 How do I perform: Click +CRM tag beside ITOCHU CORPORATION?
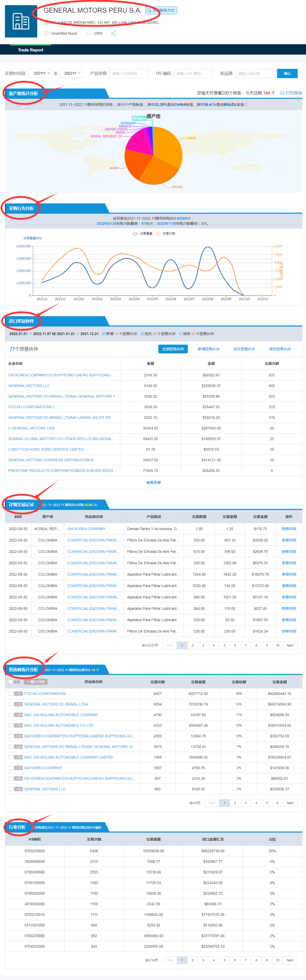point(18,693)
